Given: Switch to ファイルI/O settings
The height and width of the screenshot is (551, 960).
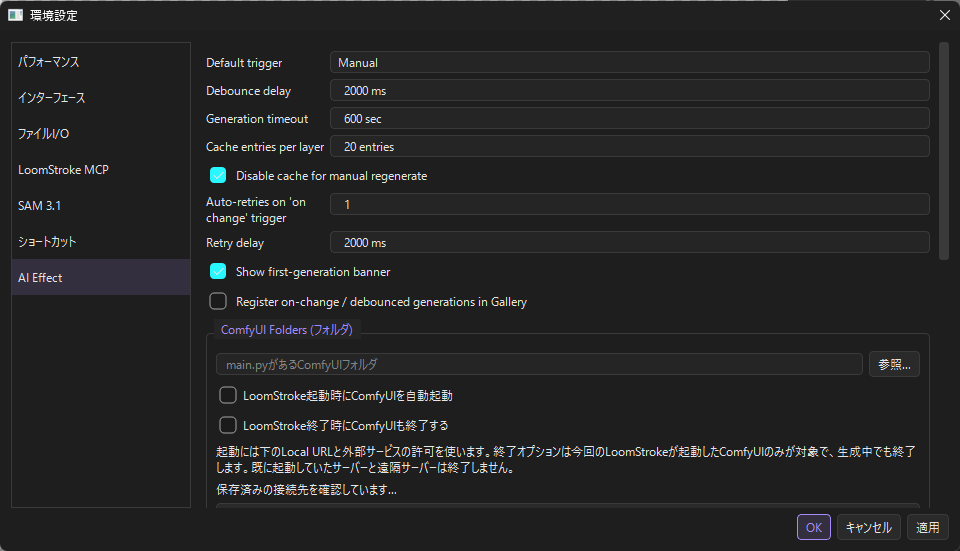Looking at the screenshot, I should point(101,133).
